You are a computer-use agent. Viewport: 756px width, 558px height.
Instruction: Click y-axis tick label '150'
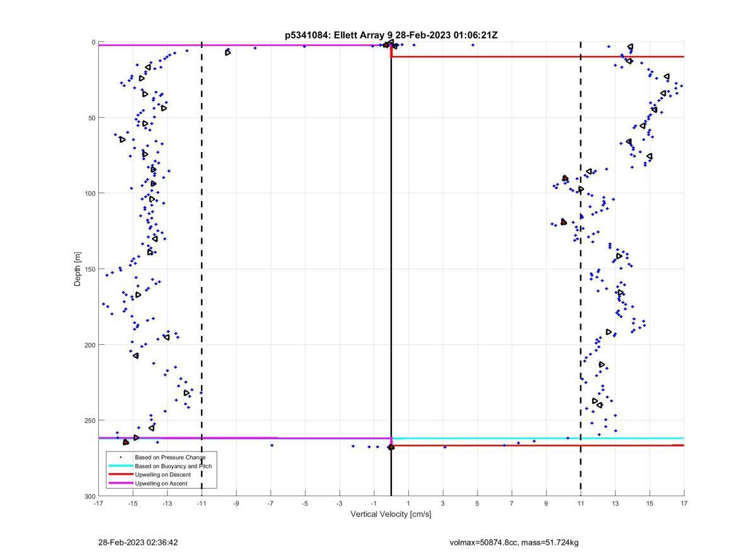pyautogui.click(x=90, y=269)
